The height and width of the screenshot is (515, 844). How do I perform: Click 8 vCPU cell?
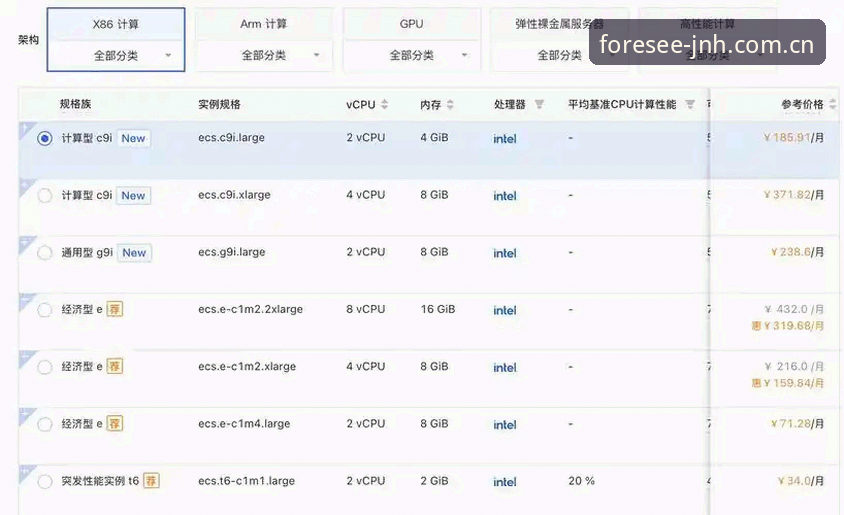[x=365, y=309]
